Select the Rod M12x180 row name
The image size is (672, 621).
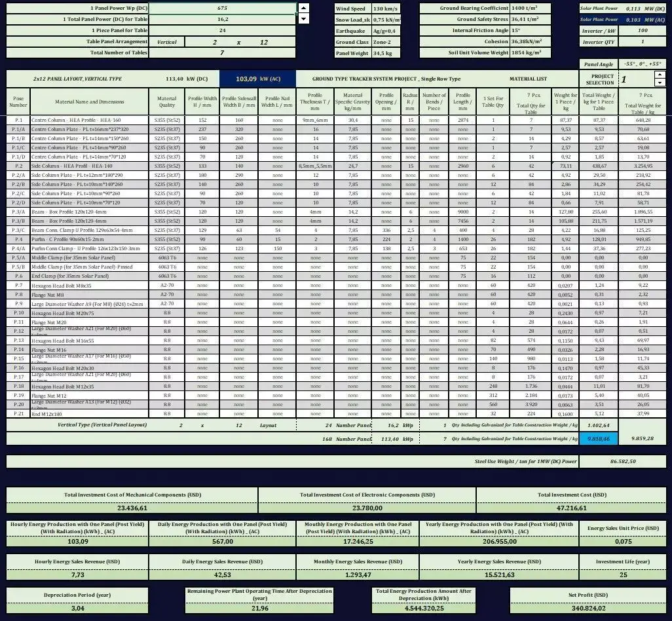click(89, 413)
